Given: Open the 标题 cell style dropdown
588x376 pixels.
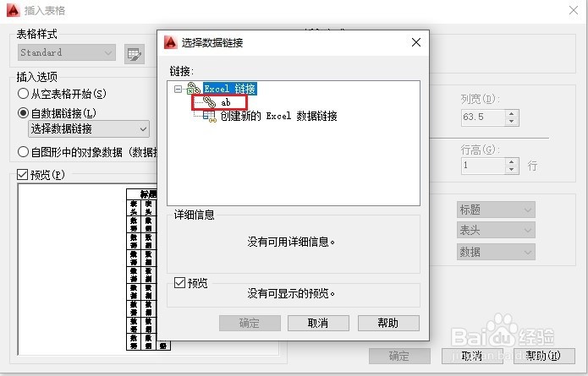Looking at the screenshot, I should [x=496, y=210].
